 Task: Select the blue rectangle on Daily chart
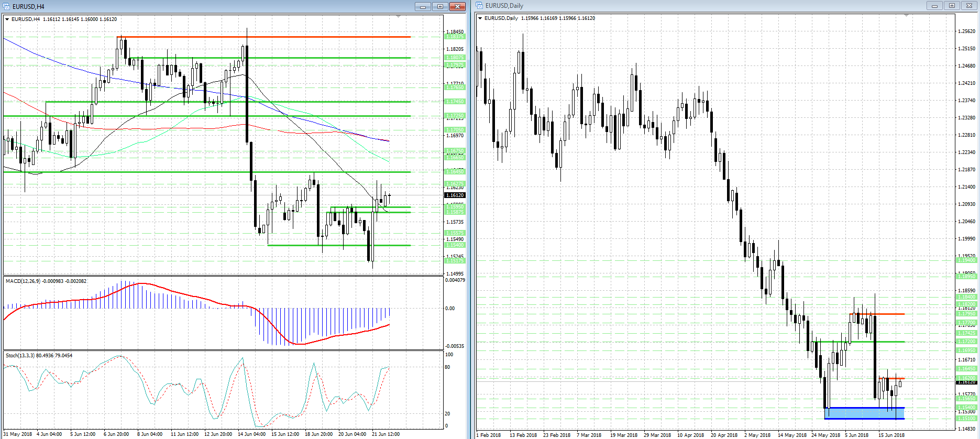[864, 413]
